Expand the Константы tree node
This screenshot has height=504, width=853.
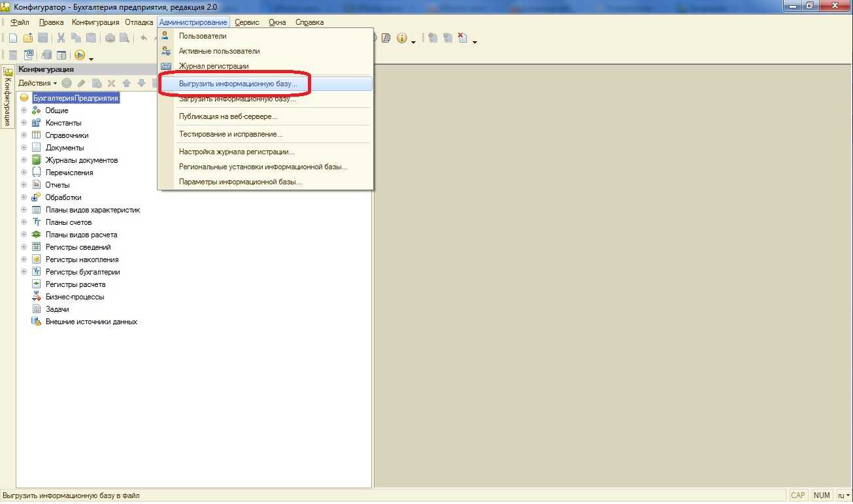point(24,123)
